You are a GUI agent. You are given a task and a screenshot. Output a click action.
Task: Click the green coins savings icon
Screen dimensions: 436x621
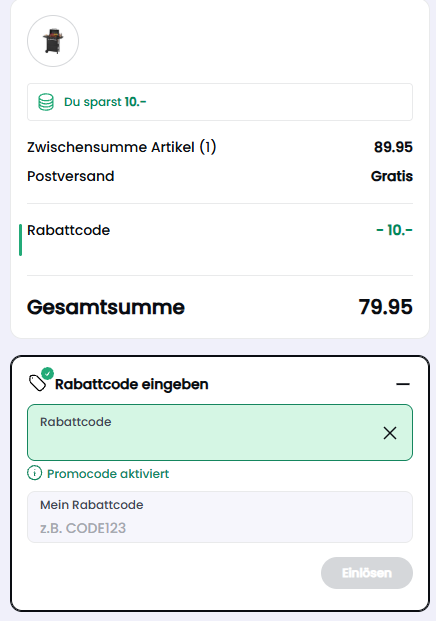[x=46, y=102]
